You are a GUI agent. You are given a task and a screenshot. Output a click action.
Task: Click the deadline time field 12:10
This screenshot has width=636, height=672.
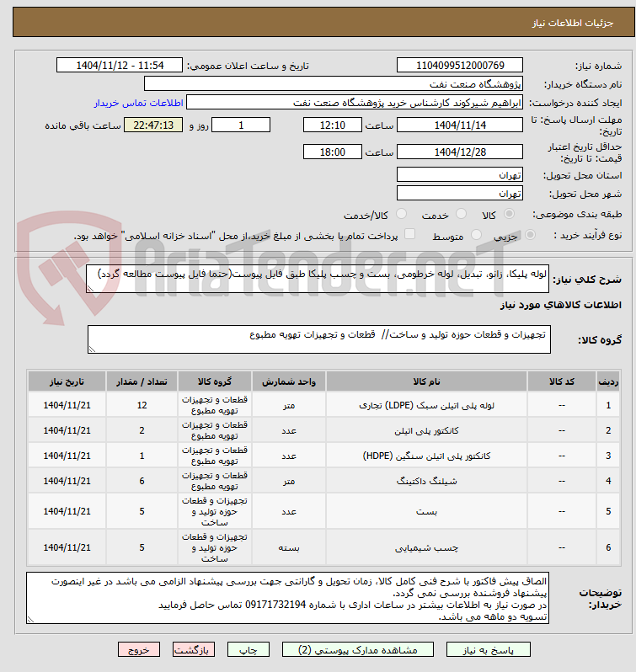pyautogui.click(x=333, y=125)
